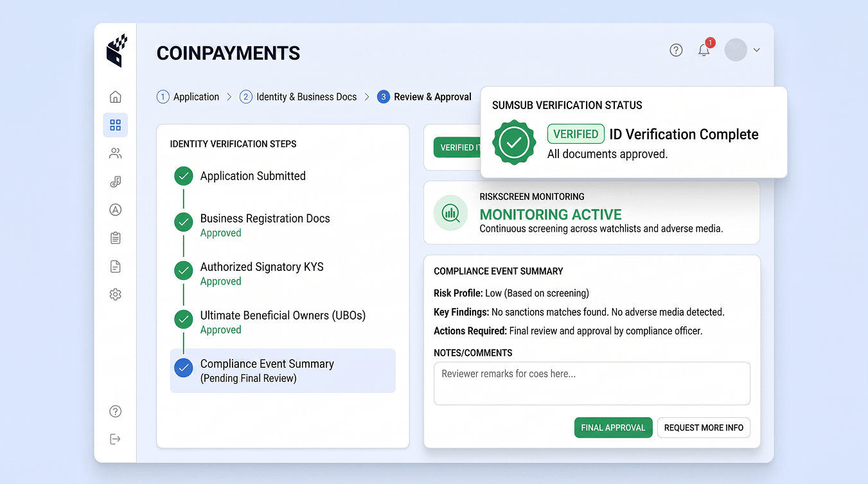The height and width of the screenshot is (484, 868).
Task: Click Approved under Business Registration Docs
Action: [x=221, y=233]
